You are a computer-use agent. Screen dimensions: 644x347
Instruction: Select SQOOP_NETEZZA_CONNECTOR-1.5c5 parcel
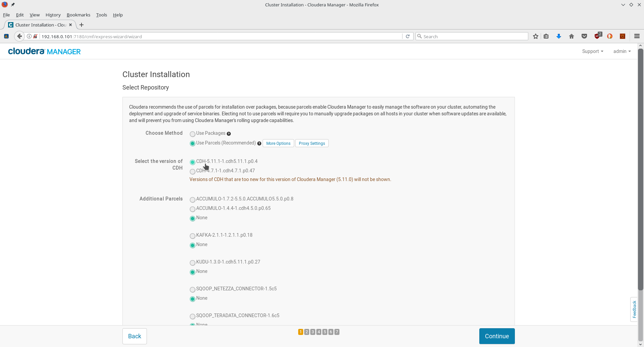coord(193,290)
